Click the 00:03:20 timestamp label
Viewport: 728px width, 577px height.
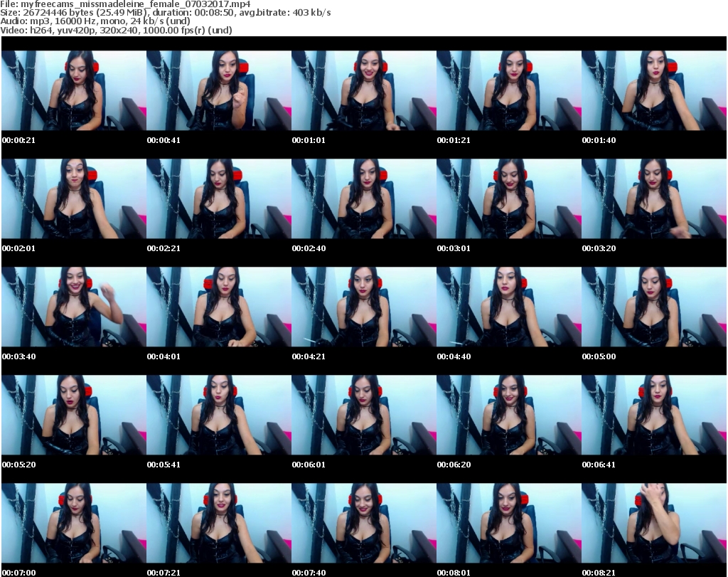pyautogui.click(x=599, y=248)
